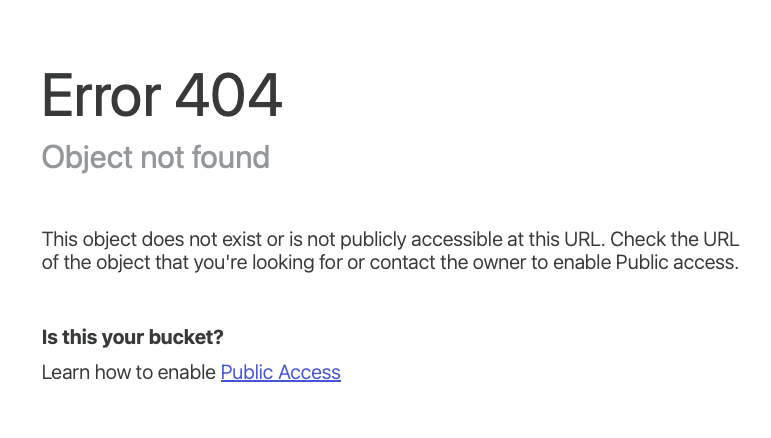This screenshot has height=438, width=771.
Task: Click the 'Is this your bucket?' heading
Action: (132, 337)
